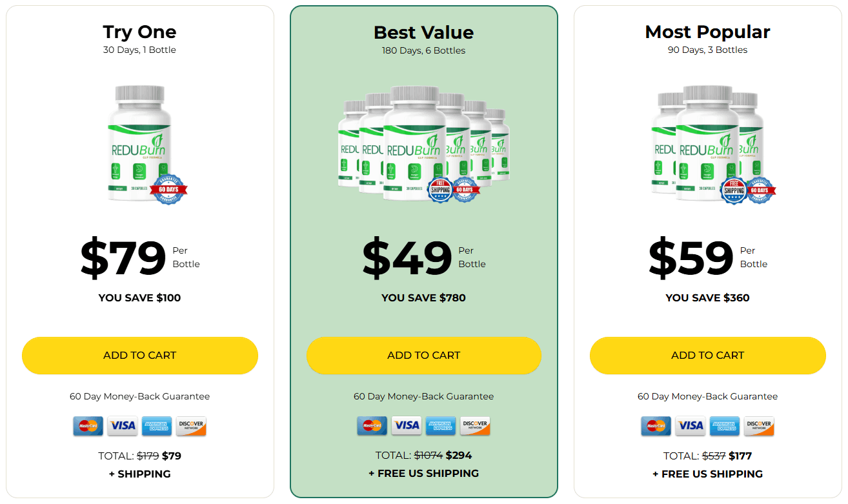The height and width of the screenshot is (504, 848).
Task: Add the Best Value six bottles to cart
Action: click(423, 356)
